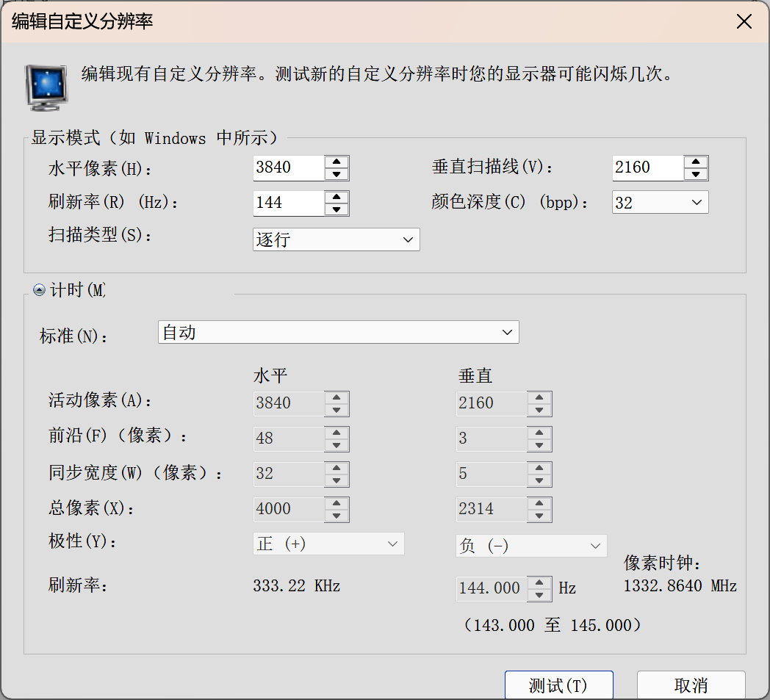
Task: Decrease vertical 同步宽度 with its stepper
Action: coord(539,479)
